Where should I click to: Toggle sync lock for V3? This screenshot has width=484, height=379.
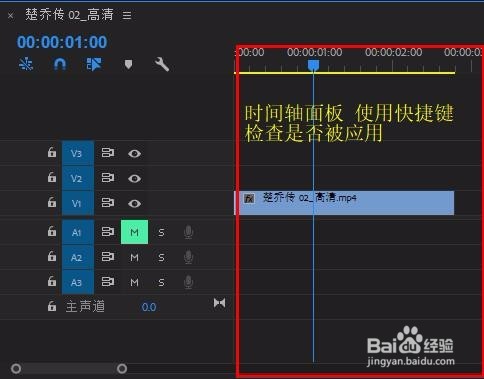[x=108, y=153]
